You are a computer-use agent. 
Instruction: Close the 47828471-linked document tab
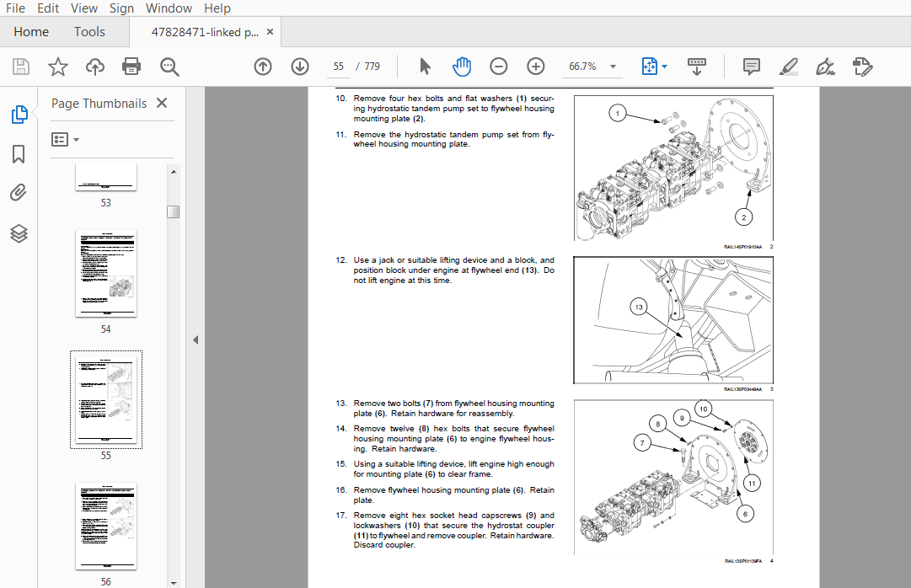click(271, 32)
